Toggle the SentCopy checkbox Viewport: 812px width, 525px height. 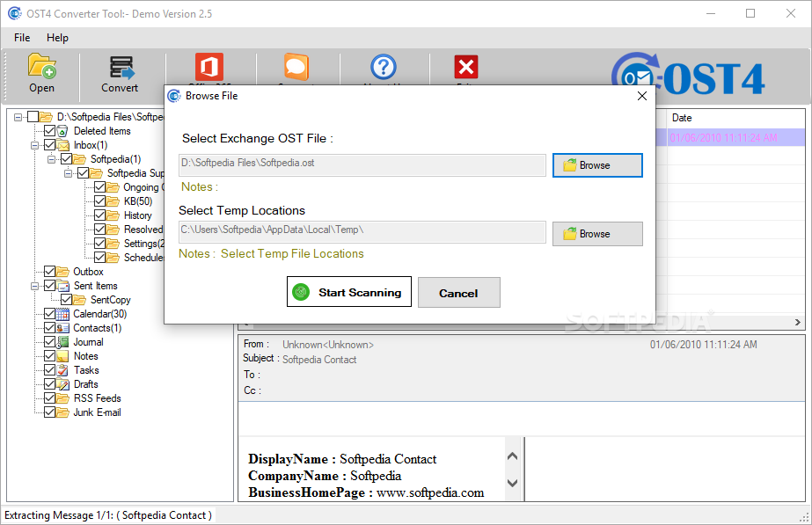pyautogui.click(x=66, y=299)
